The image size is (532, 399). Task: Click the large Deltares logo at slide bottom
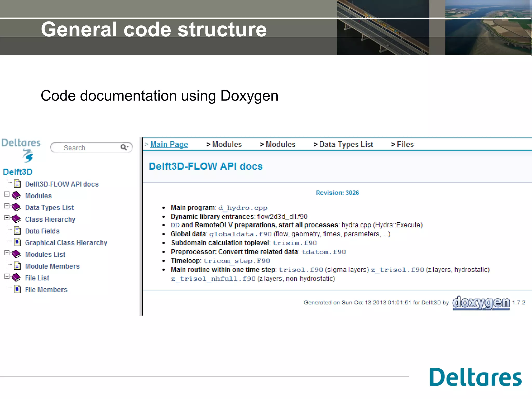coord(476,377)
